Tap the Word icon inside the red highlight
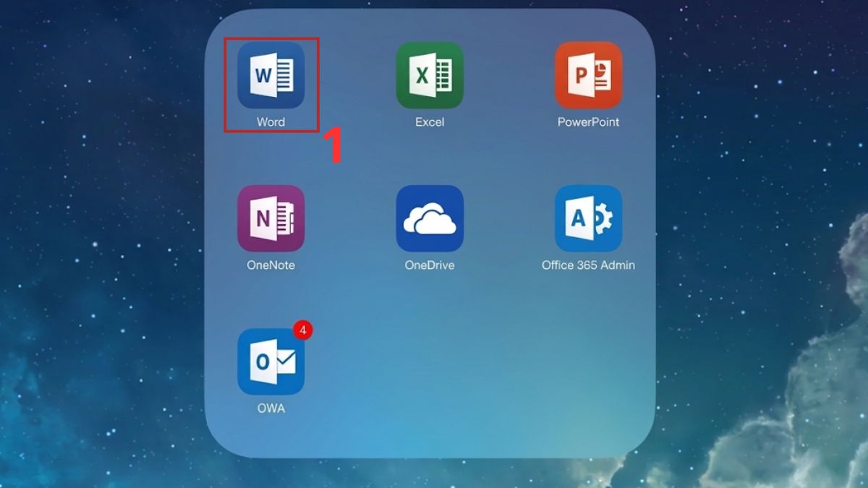Viewport: 868px width, 488px height. 271,74
